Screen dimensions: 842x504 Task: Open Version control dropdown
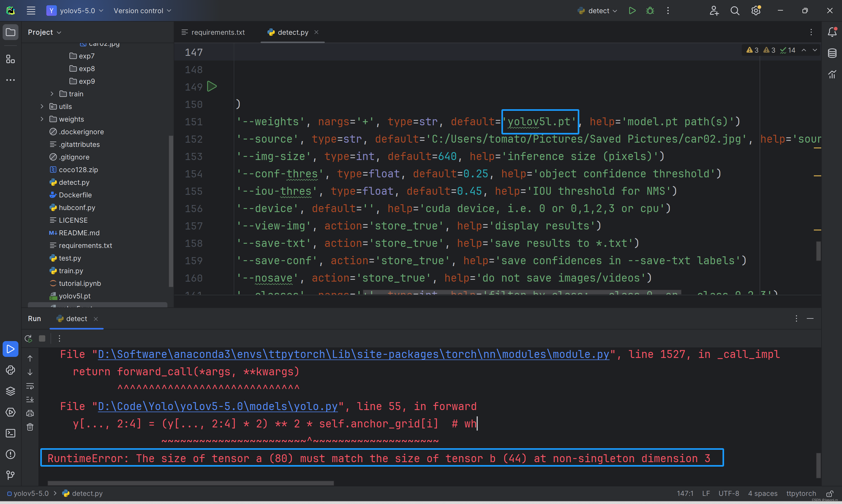click(142, 11)
